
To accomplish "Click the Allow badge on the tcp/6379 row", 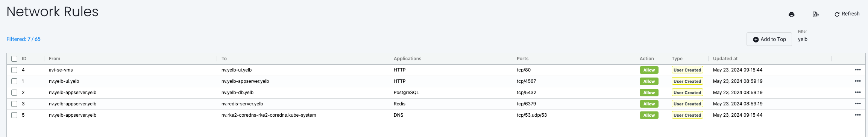I will tap(649, 104).
